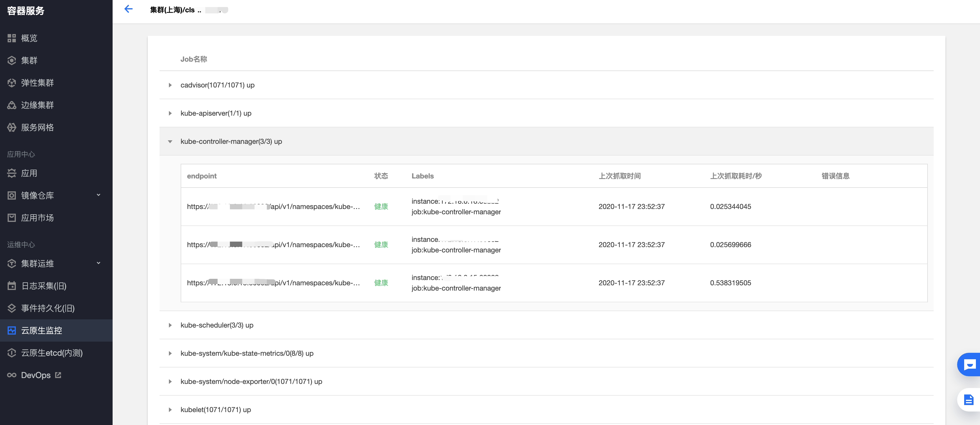Click the 容器服务 product title
This screenshot has height=425, width=980.
26,11
